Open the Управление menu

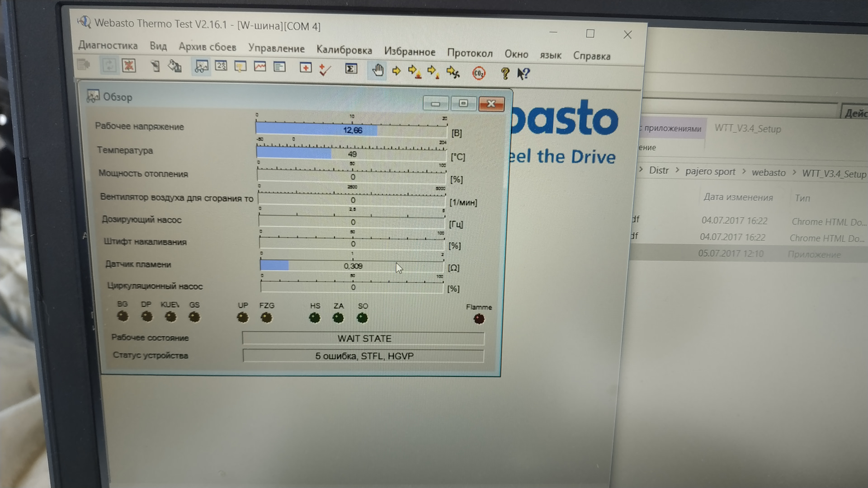[276, 48]
